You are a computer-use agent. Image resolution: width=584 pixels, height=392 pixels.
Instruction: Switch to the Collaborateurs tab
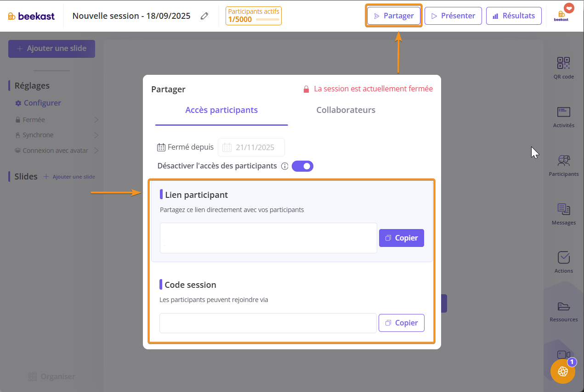pos(346,110)
